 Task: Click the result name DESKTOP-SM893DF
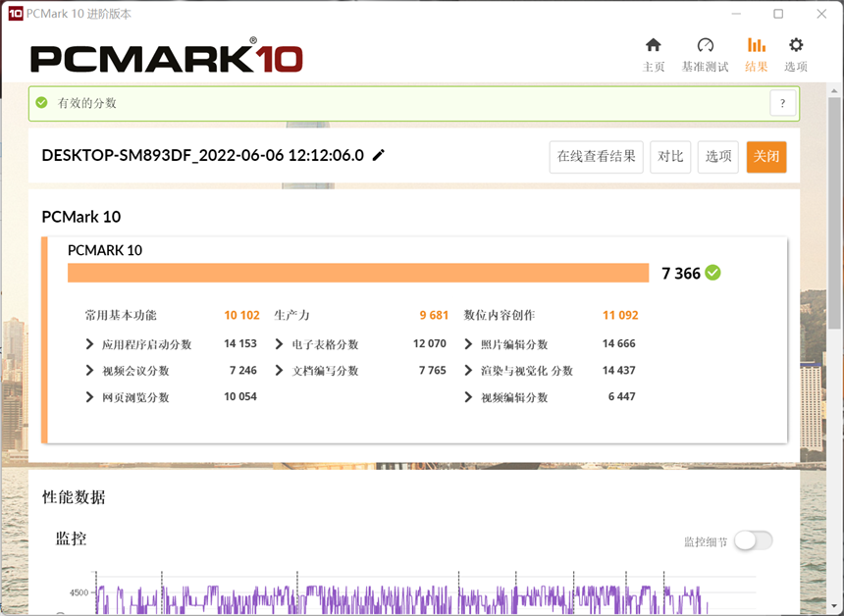coord(202,156)
